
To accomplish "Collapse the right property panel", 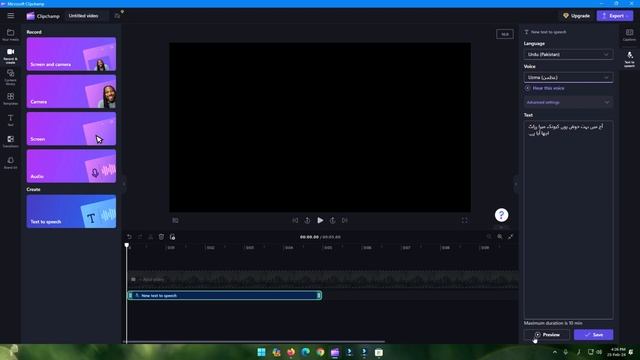I will click(x=516, y=184).
